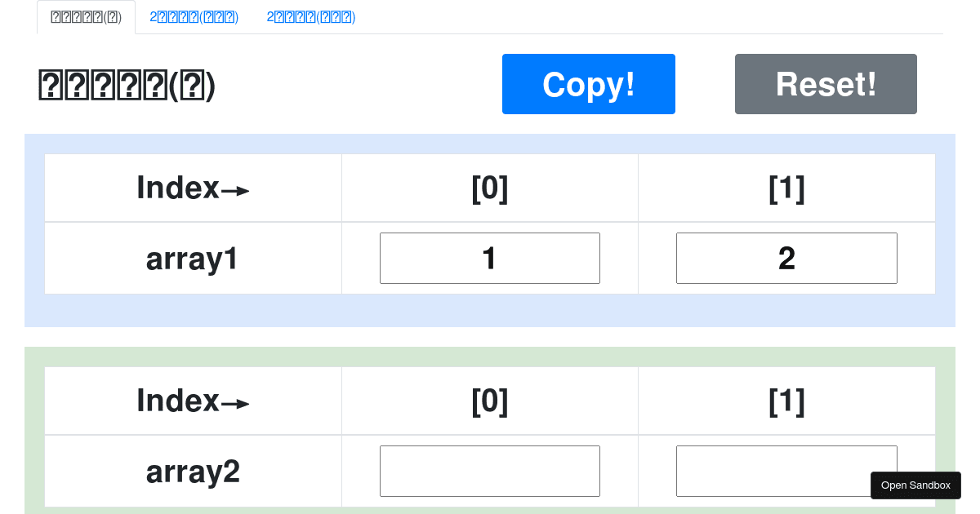980x514 pixels.
Task: Switch to the last tab
Action: tap(310, 17)
